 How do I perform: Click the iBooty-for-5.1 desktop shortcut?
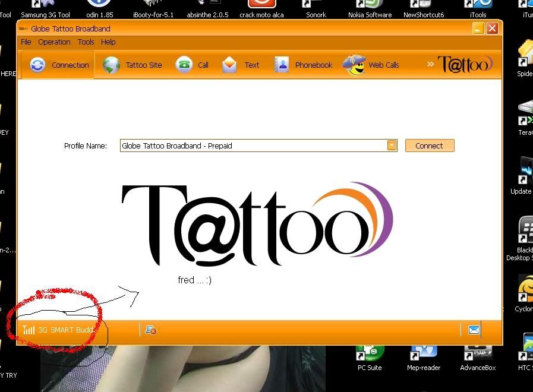[153, 10]
